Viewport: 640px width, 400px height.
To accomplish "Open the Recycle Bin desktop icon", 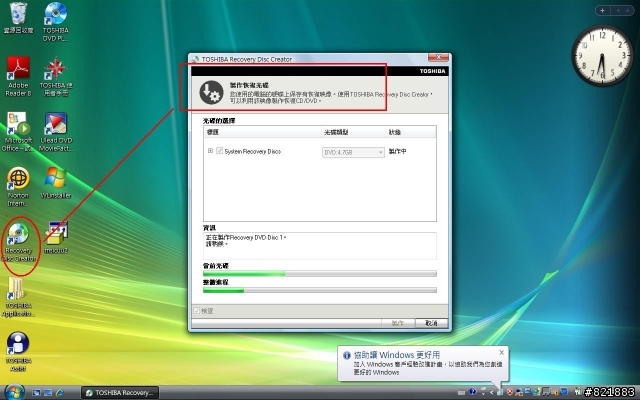I will coord(18,17).
